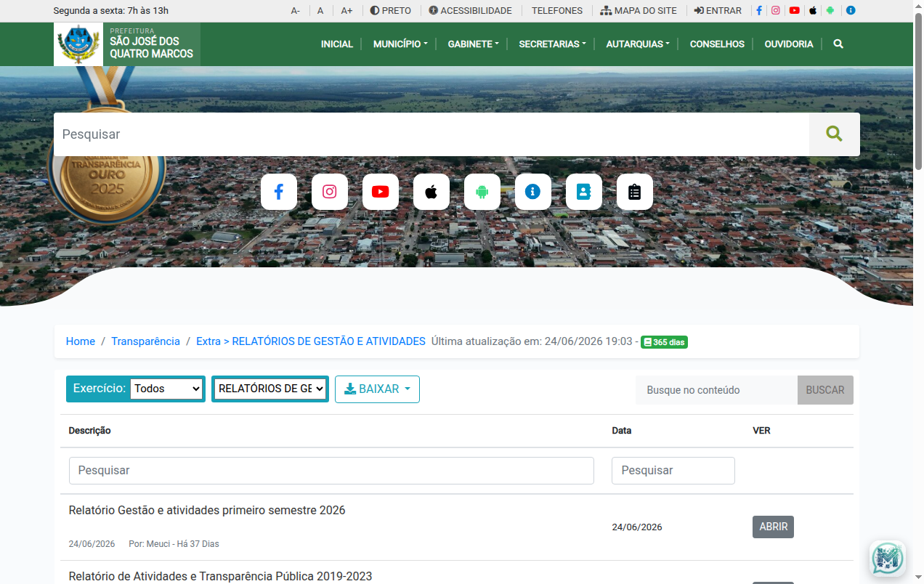The height and width of the screenshot is (584, 924).
Task: Open TELEFONES link
Action: (x=557, y=11)
